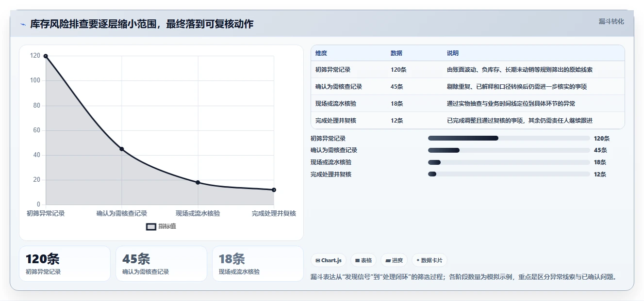Open the 45条 确认为需核查记录 data card
The height and width of the screenshot is (301, 644).
pos(161,264)
